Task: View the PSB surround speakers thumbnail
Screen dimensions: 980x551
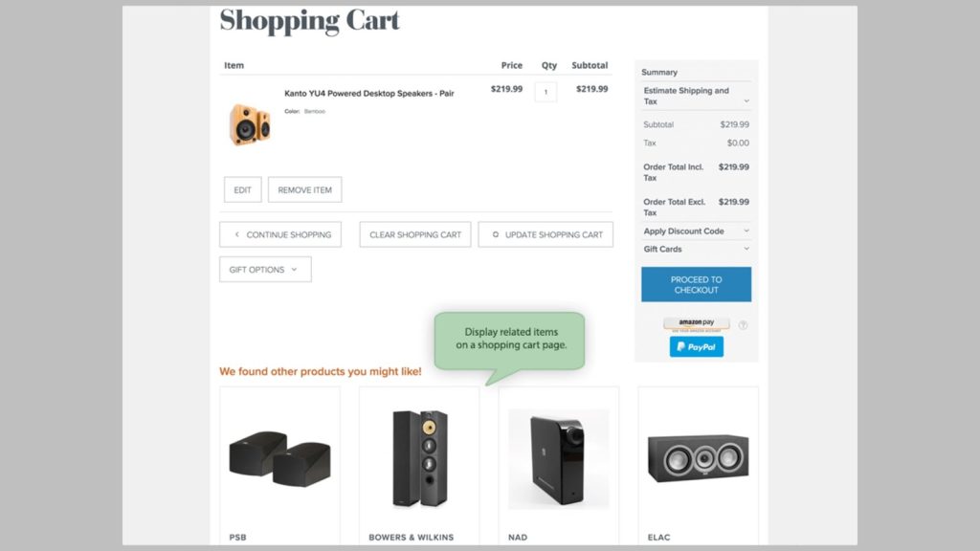Action: click(279, 461)
